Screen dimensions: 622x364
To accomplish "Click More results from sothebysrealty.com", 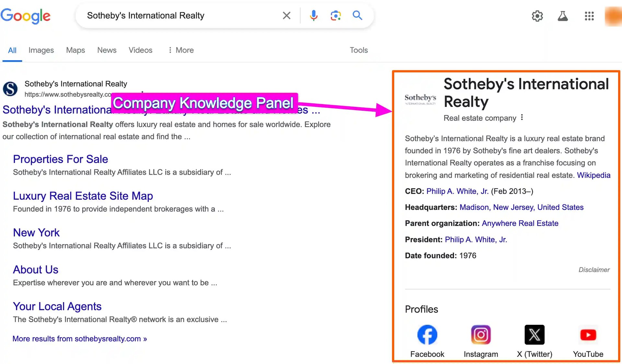I will click(80, 339).
